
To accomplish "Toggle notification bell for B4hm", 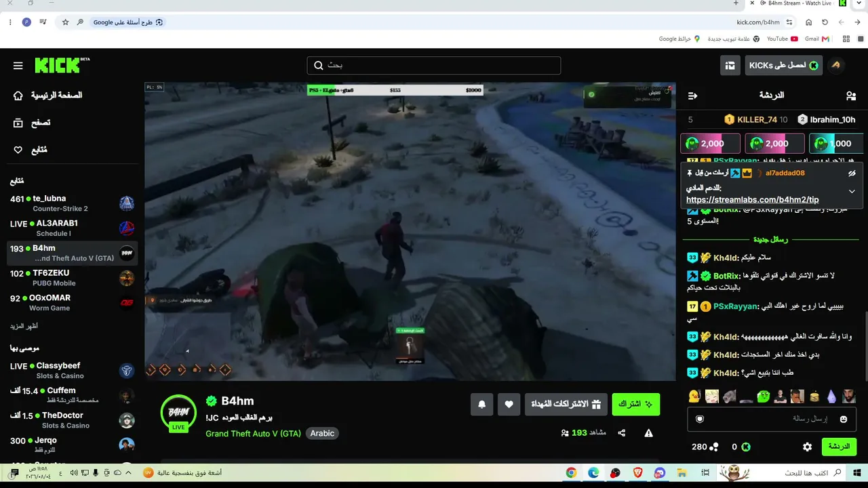I will click(481, 404).
